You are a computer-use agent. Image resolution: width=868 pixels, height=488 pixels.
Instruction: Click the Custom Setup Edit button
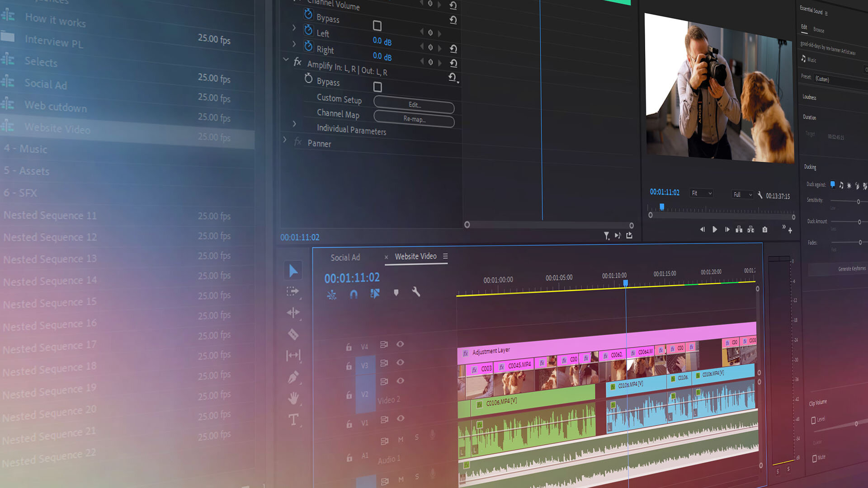click(414, 105)
